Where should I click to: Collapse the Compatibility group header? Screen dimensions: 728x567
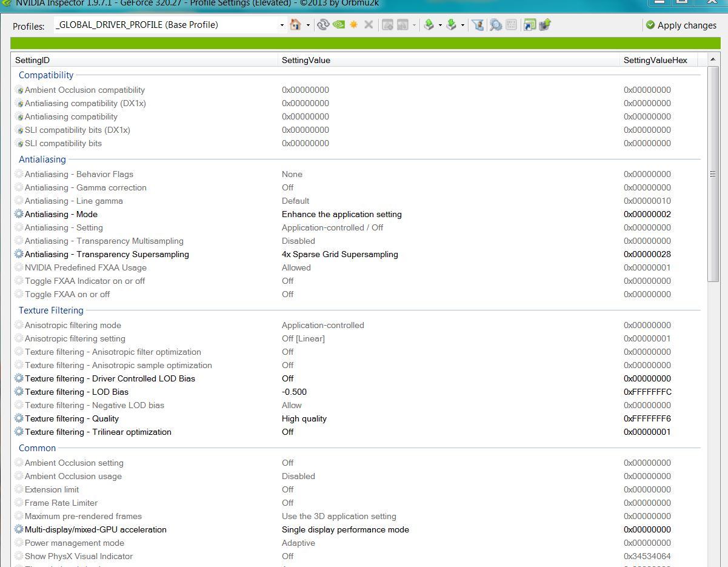point(46,75)
